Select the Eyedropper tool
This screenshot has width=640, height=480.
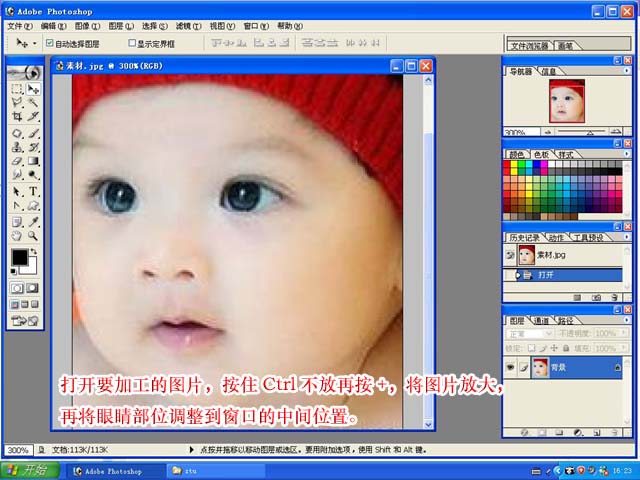[x=33, y=222]
